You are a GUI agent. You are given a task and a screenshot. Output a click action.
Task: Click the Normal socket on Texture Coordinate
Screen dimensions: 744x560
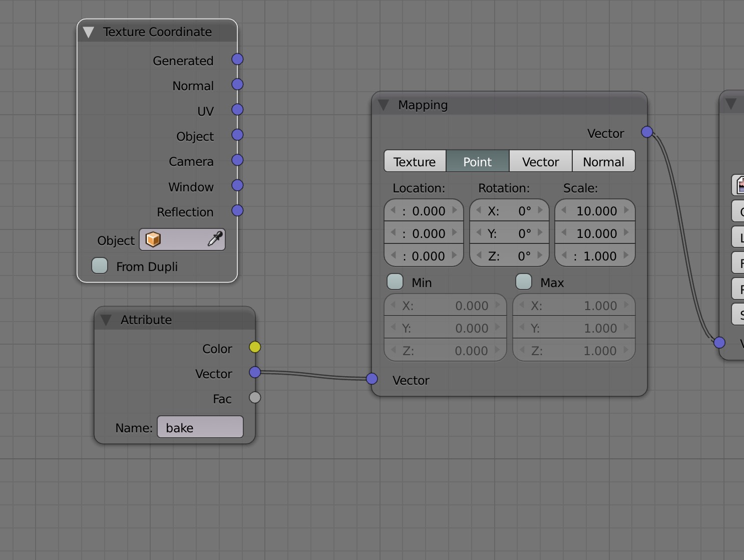237,85
